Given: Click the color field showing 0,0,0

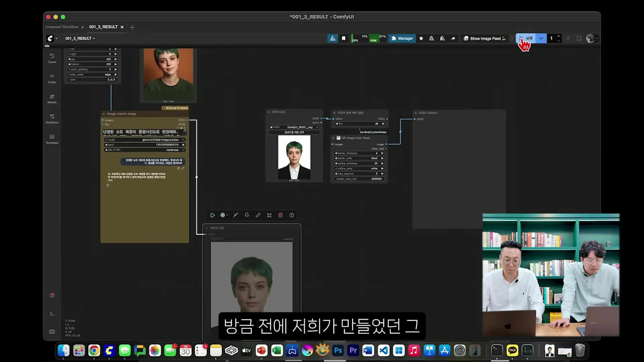Looking at the screenshot, I should (93, 80).
